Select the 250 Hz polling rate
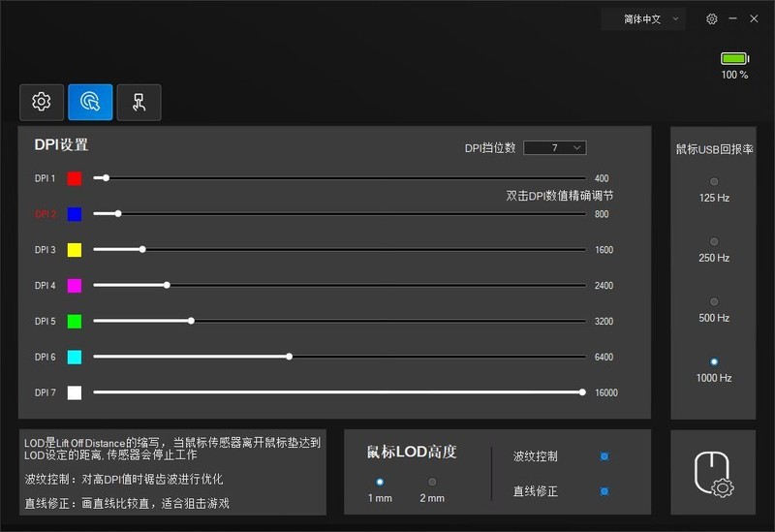This screenshot has width=775, height=532. tap(714, 241)
